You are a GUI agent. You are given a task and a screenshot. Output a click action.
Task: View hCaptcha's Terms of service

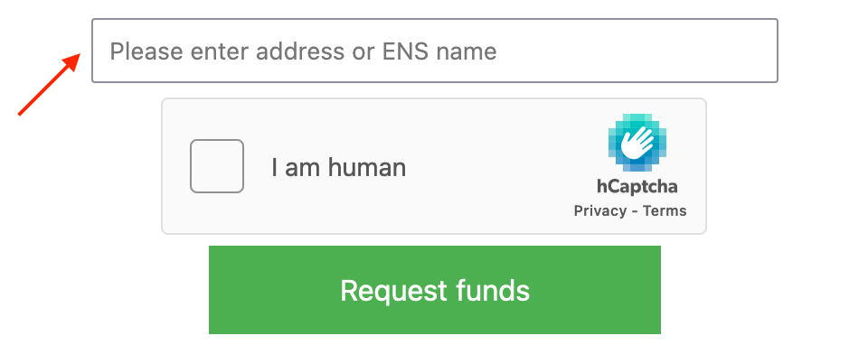pyautogui.click(x=665, y=210)
